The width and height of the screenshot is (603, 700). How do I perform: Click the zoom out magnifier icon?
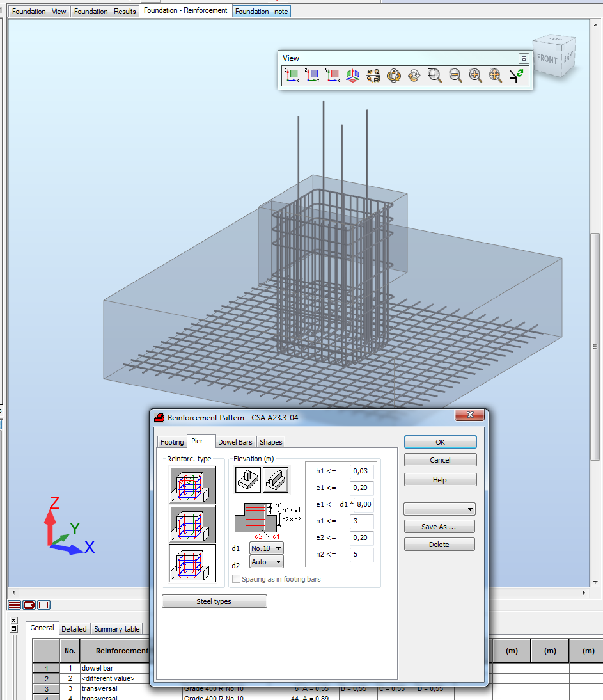tap(455, 76)
